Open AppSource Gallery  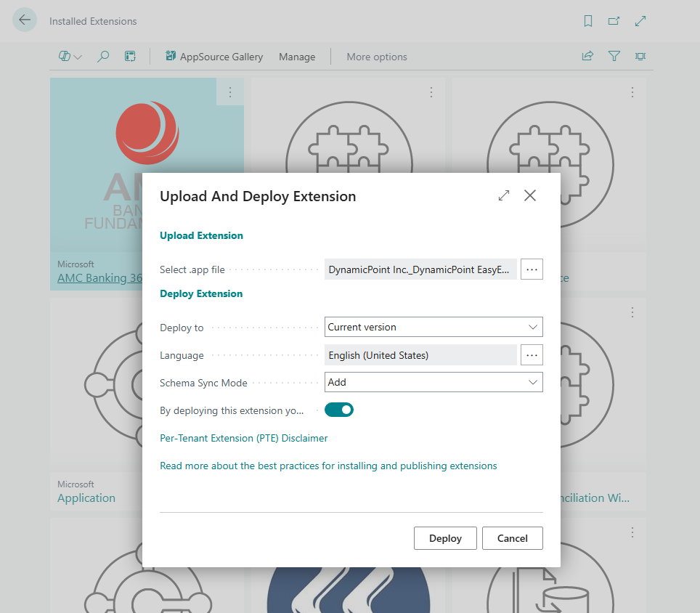click(x=213, y=57)
